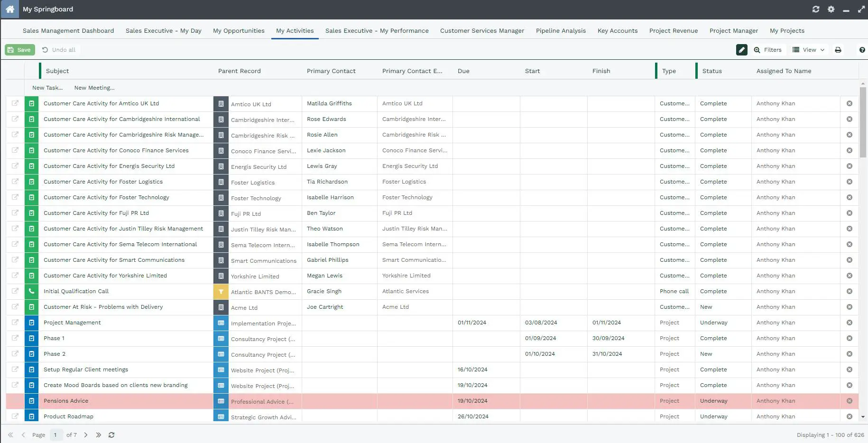Click the Save button
Screen dimensions: 868x443
point(20,50)
